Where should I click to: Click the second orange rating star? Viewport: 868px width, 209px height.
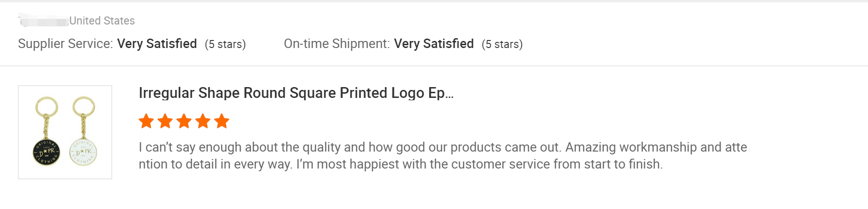point(165,121)
